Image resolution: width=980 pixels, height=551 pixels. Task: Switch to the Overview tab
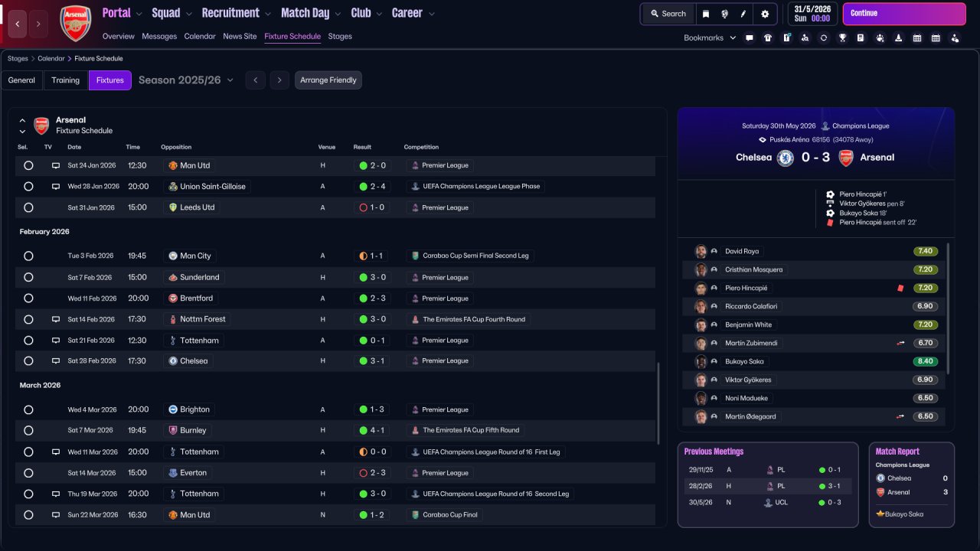(x=118, y=37)
